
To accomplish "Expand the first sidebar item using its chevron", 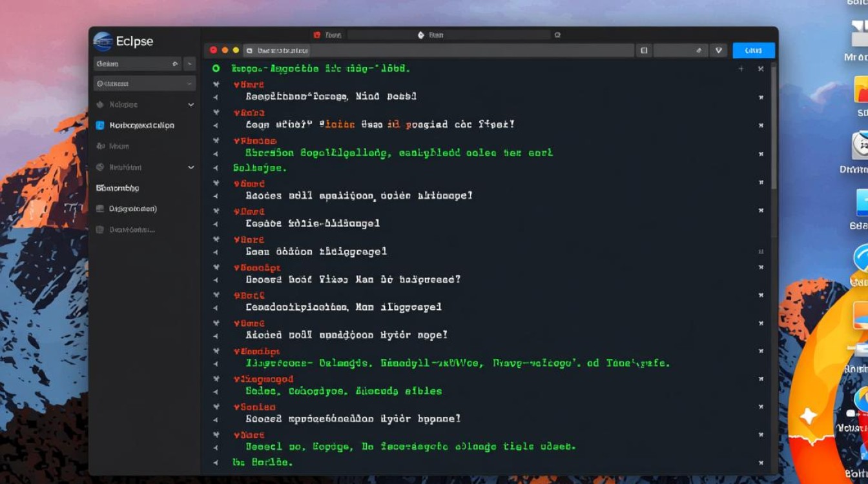I will click(191, 105).
